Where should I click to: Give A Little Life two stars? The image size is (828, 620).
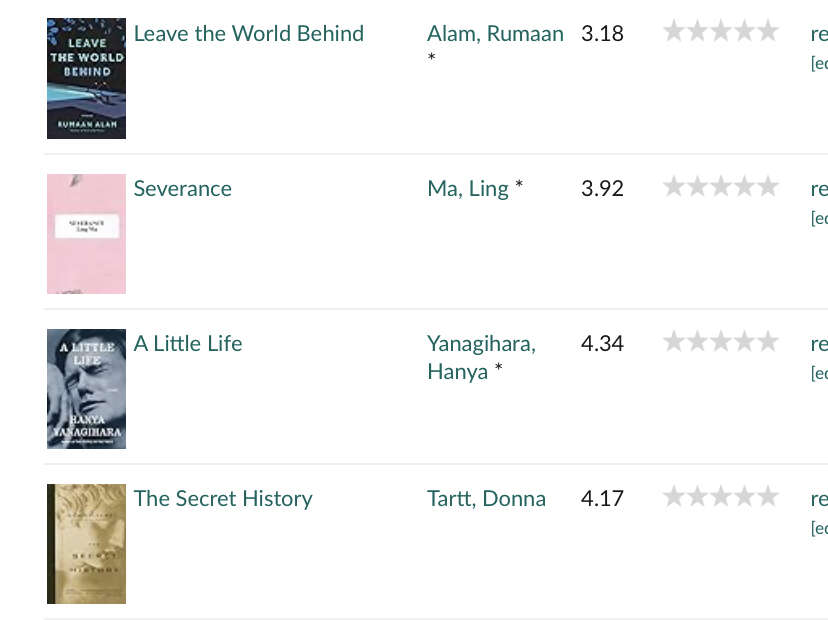(698, 341)
